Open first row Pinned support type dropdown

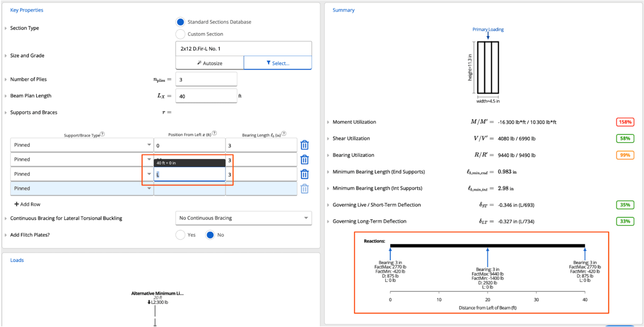82,145
